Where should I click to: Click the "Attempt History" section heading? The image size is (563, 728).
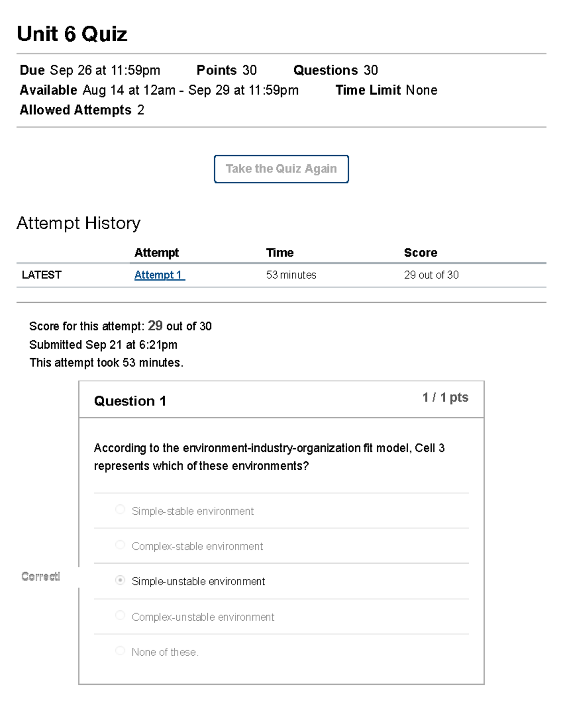click(78, 223)
